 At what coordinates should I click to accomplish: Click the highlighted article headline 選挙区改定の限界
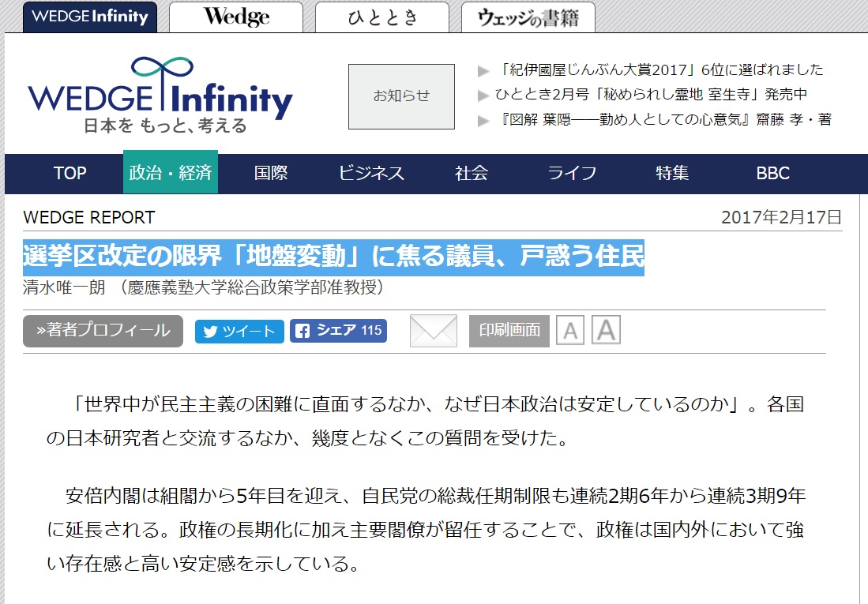[x=333, y=257]
